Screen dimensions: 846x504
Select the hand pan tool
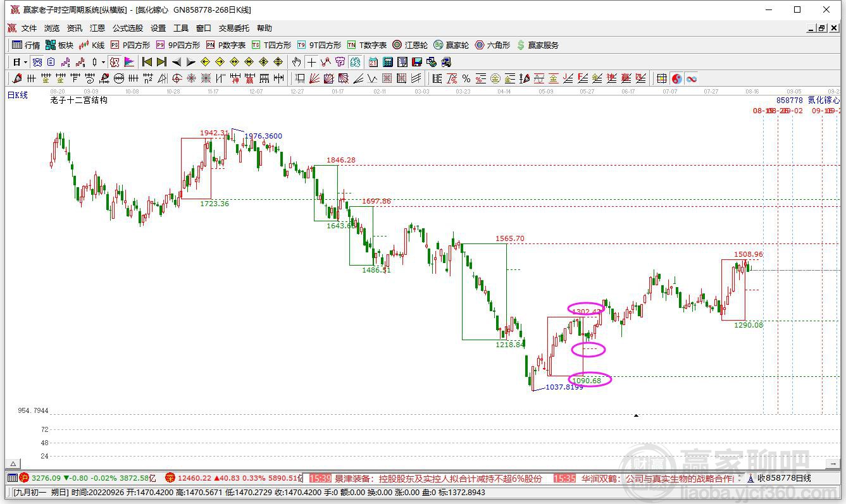pyautogui.click(x=296, y=62)
